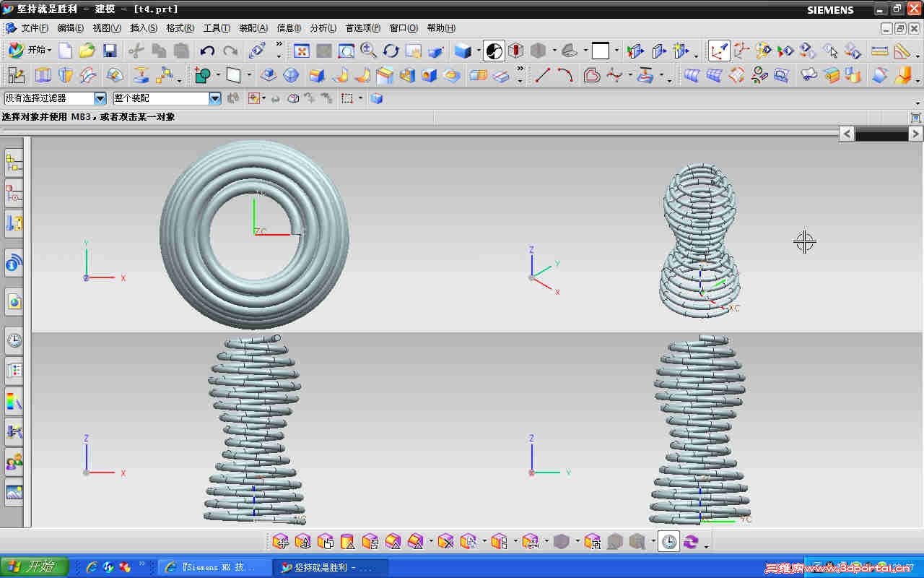Select the Pan hand tool

coord(414,51)
